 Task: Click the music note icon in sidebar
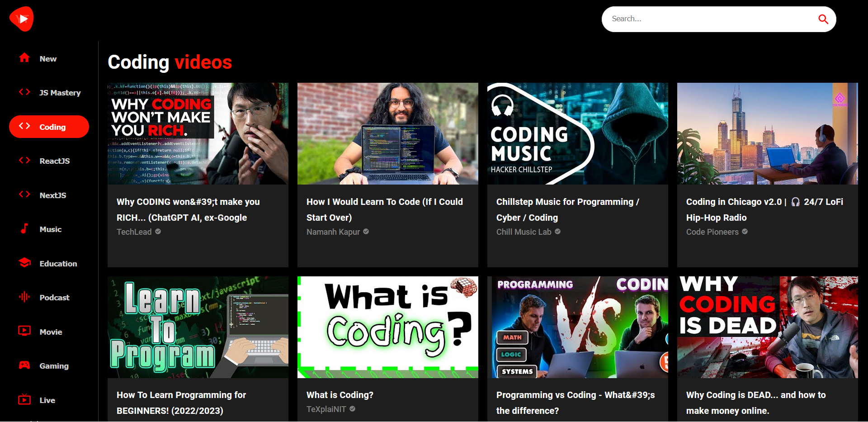tap(24, 229)
